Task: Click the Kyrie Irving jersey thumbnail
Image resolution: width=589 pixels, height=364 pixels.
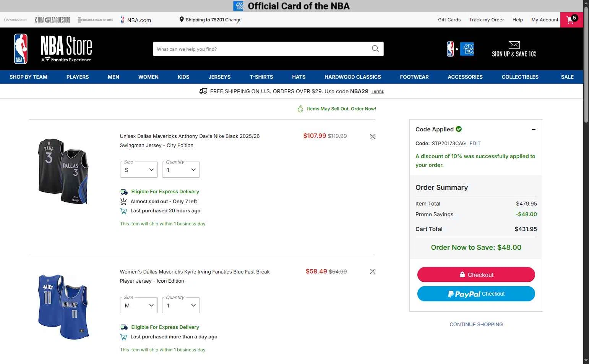Action: click(x=63, y=307)
